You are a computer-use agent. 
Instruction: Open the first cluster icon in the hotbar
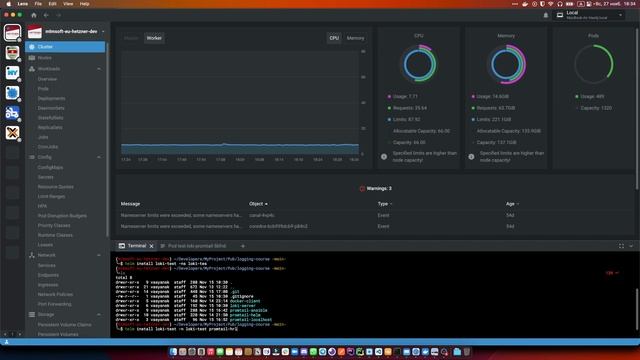(12, 33)
